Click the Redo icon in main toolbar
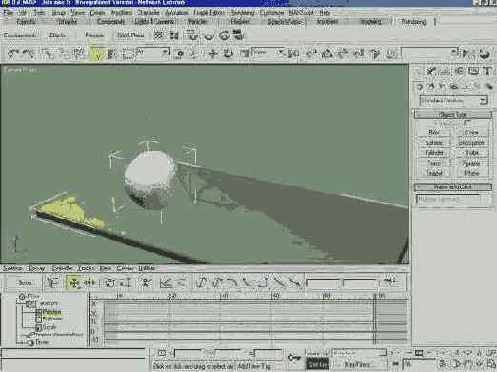The height and width of the screenshot is (372, 497). (x=28, y=53)
